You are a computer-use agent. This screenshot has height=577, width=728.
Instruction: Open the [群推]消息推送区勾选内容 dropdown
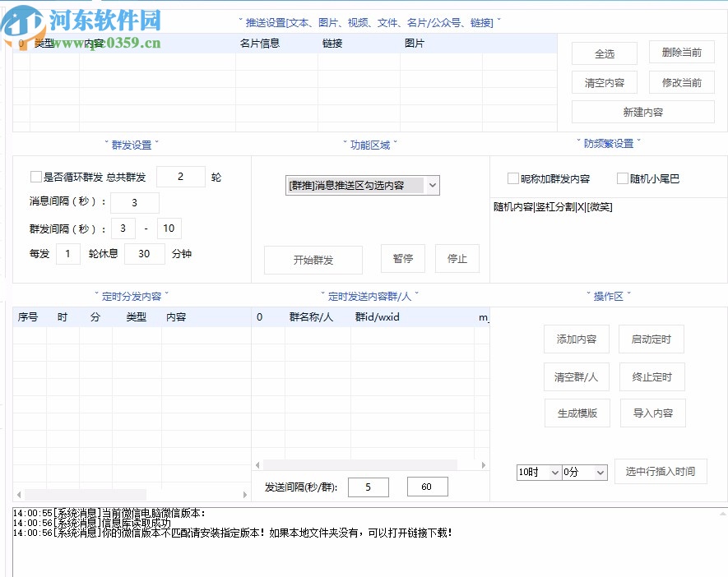(363, 186)
